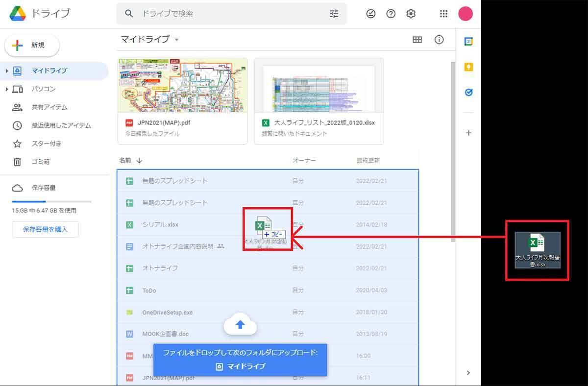
Task: Open the Google apps grid
Action: click(x=443, y=14)
